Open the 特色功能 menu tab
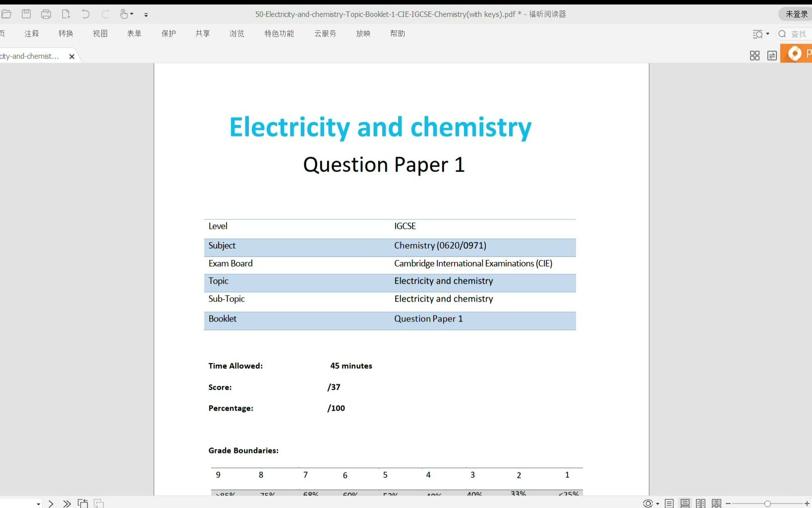Screen dimensions: 812x508 pyautogui.click(x=279, y=33)
